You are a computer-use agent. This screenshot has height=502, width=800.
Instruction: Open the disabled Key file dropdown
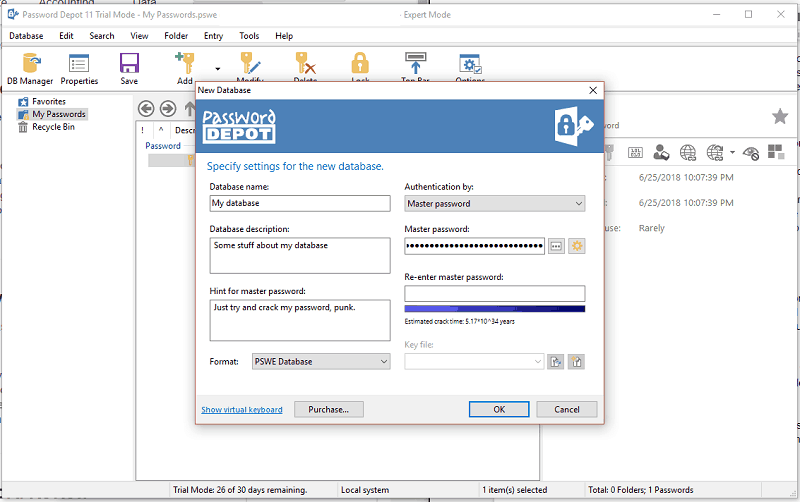point(474,362)
